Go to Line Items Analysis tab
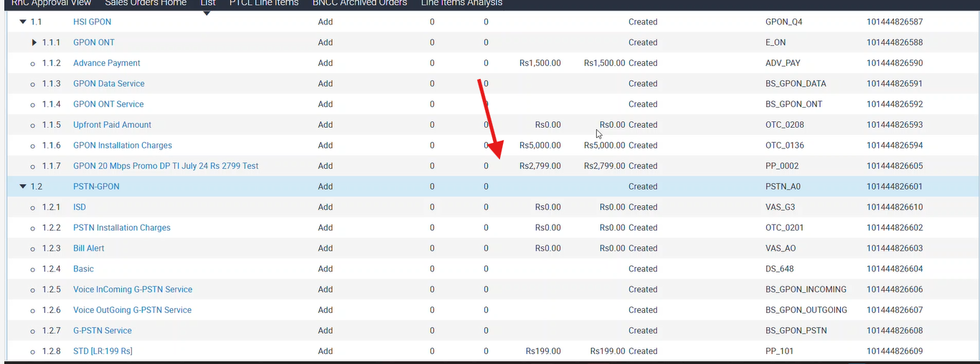Screen dimensions: 980x364 click(461, 4)
